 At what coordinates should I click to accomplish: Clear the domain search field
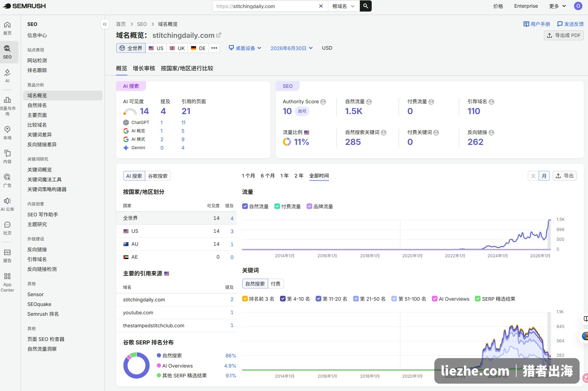coord(321,6)
